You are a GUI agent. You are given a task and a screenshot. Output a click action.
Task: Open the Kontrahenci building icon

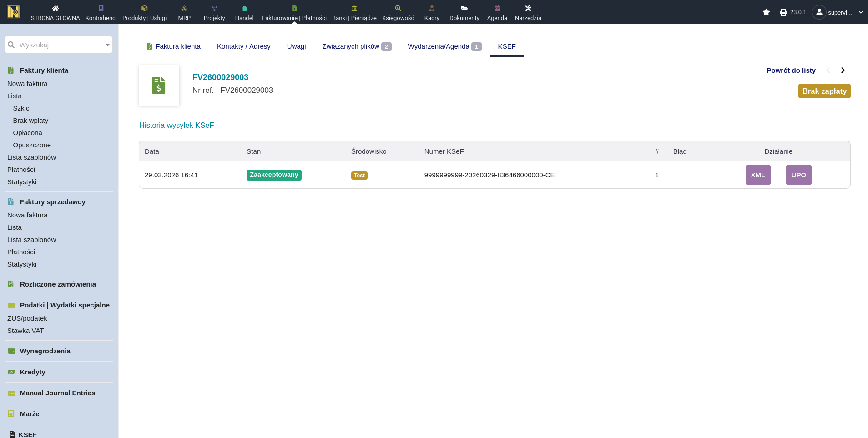click(101, 8)
